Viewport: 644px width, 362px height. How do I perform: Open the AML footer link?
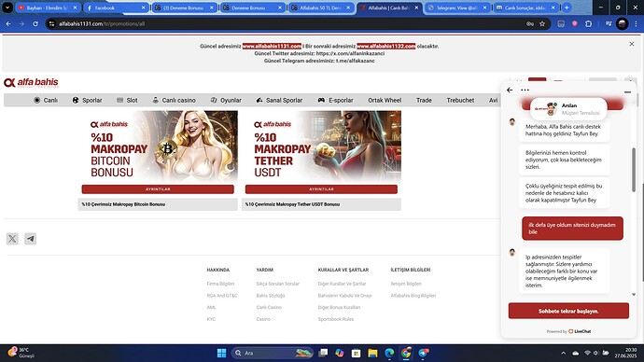211,307
